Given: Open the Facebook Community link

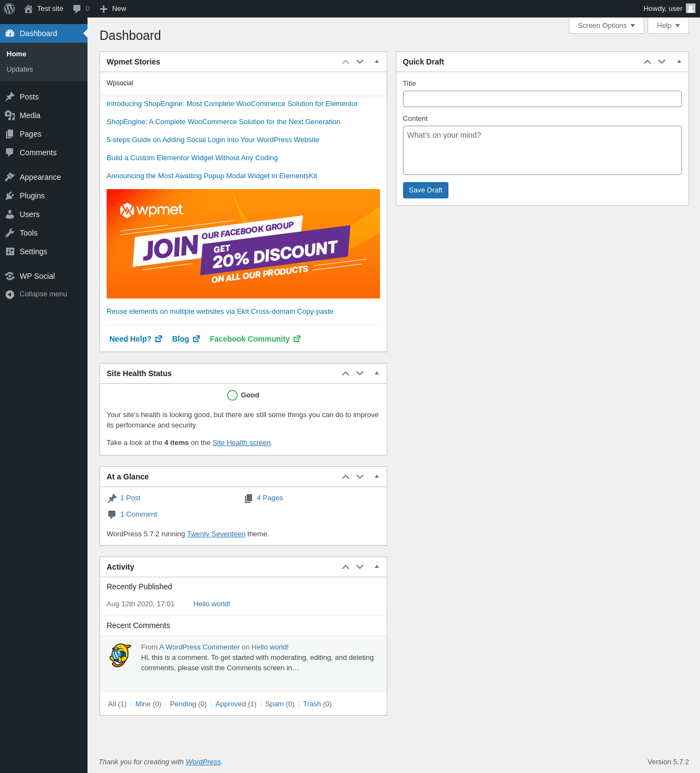Looking at the screenshot, I should 255,339.
